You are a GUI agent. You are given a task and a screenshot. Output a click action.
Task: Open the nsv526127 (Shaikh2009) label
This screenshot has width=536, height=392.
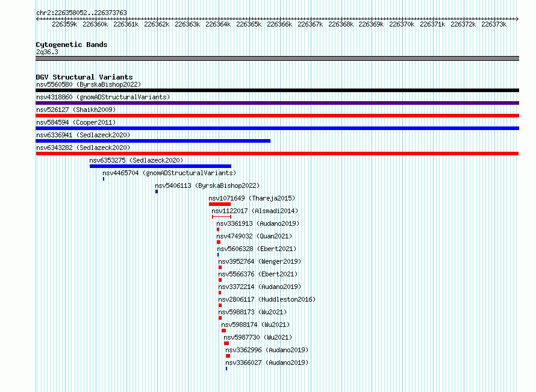tap(76, 110)
